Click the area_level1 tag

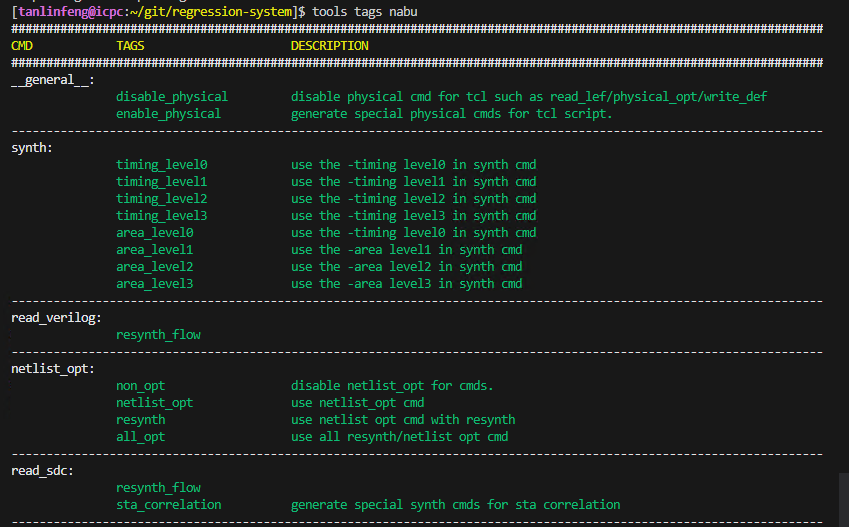point(154,250)
